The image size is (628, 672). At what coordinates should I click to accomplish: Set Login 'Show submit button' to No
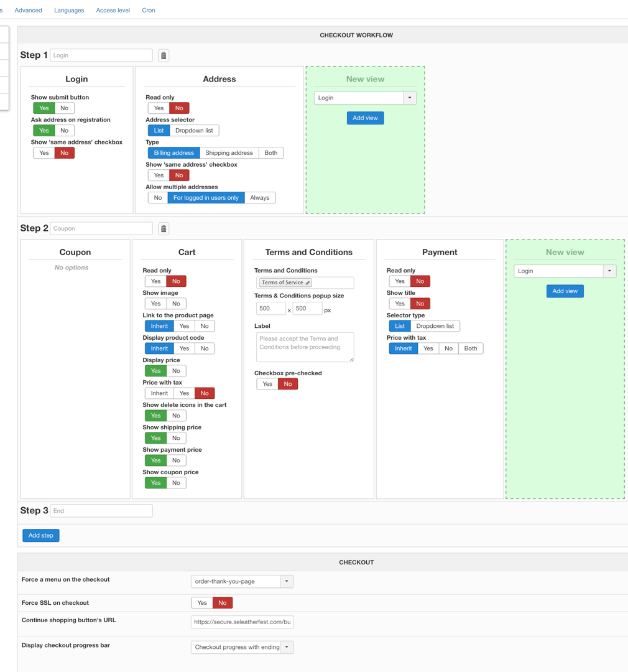[x=64, y=108]
